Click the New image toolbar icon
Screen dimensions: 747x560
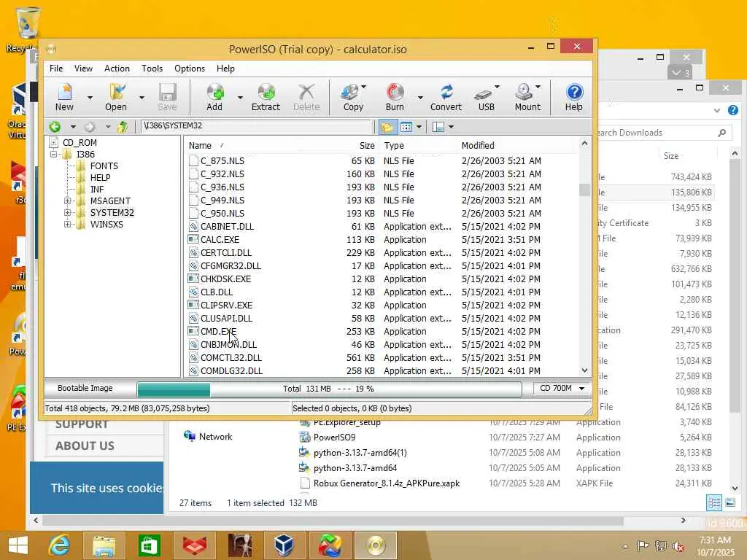(x=64, y=97)
